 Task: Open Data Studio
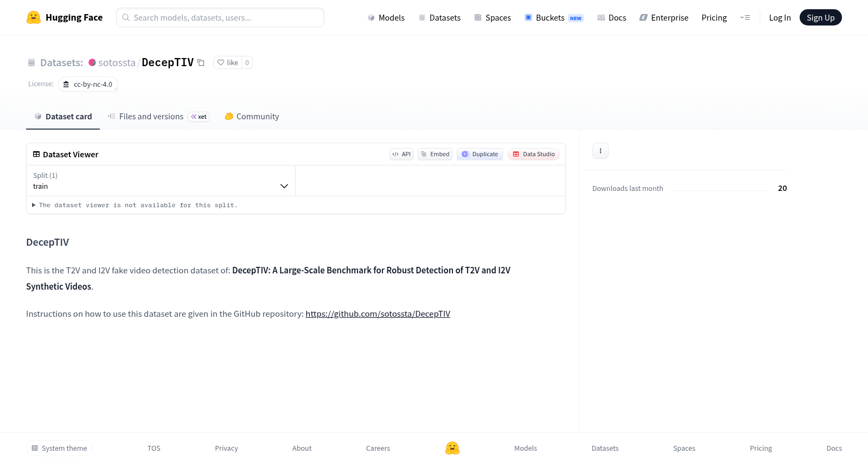tap(533, 154)
